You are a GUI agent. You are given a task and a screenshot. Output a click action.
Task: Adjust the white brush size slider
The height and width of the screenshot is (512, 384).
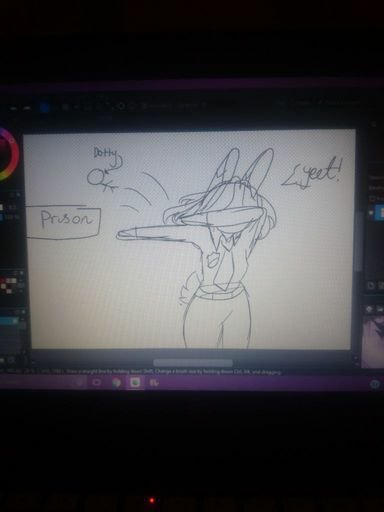click(2, 208)
